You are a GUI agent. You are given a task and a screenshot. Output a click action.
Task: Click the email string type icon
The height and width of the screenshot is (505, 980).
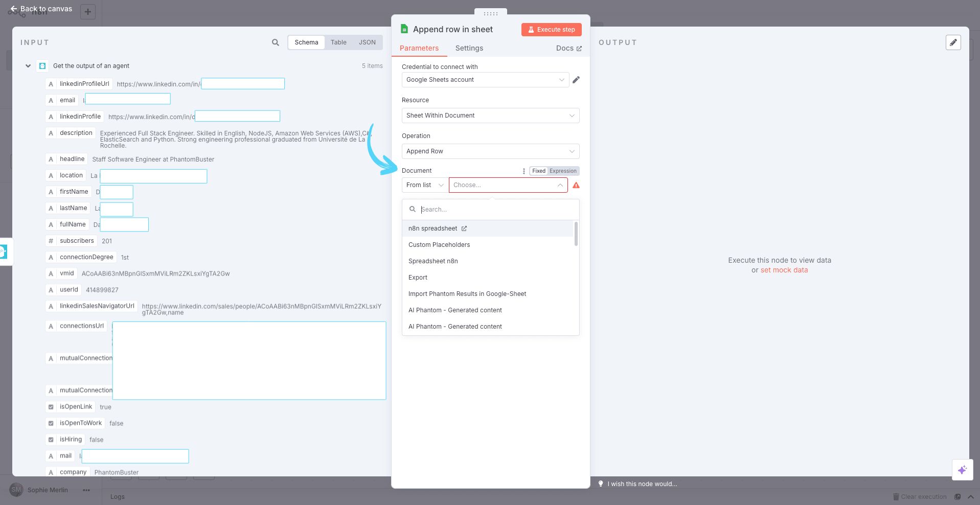[51, 101]
